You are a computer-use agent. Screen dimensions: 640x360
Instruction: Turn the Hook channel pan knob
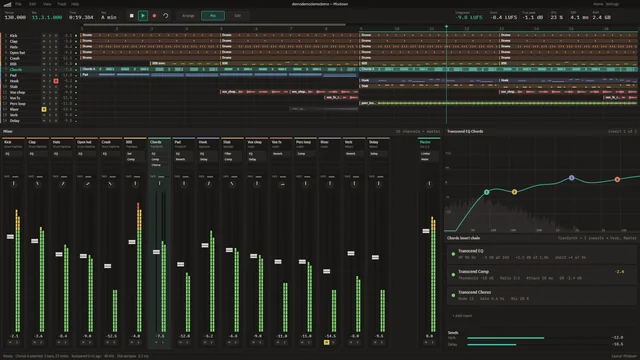point(208,184)
